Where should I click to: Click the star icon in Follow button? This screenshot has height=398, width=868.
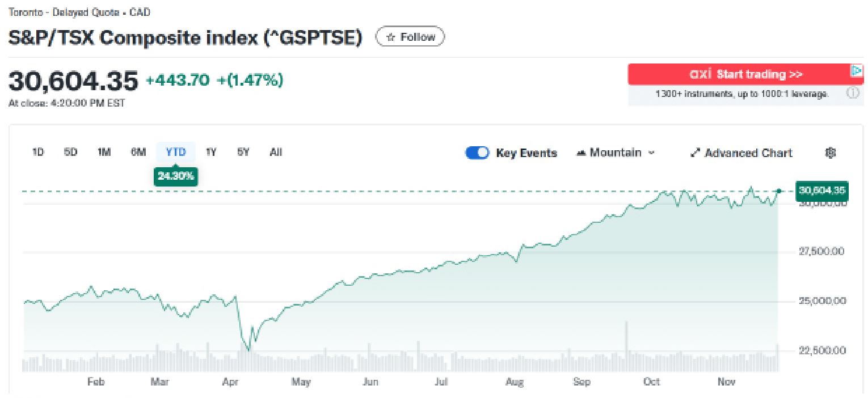[390, 37]
